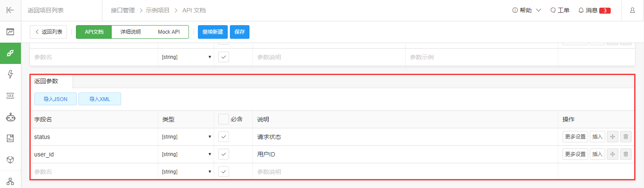Uncheck the required checkbox for status row
Viewport: 644px width, 188px height.
click(x=224, y=137)
